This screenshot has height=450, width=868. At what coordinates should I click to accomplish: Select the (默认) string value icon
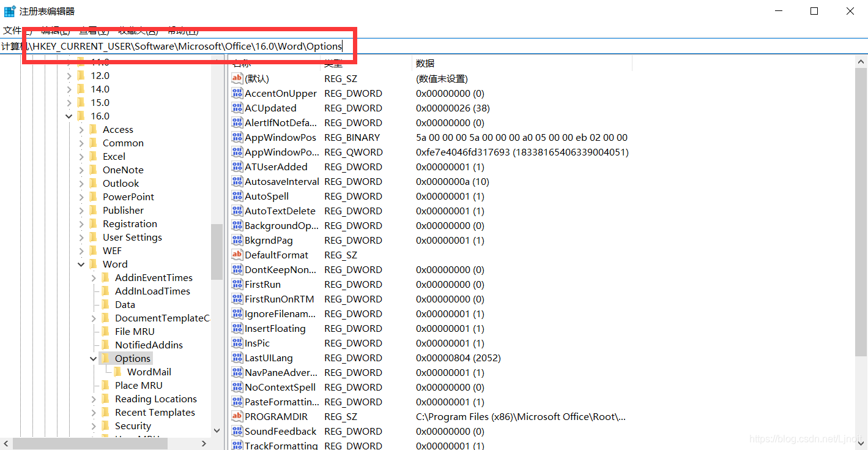coord(237,78)
